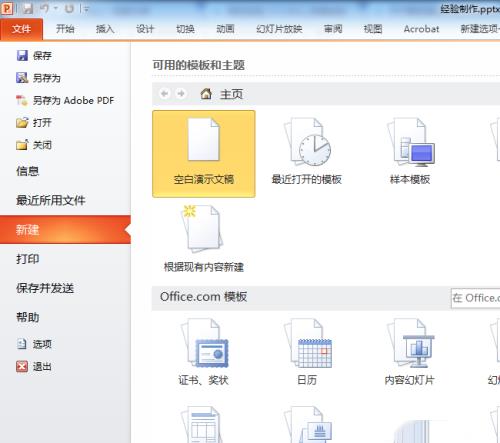Click the 关闭 folder icon in sidebar
The width and height of the screenshot is (500, 443).
point(22,145)
